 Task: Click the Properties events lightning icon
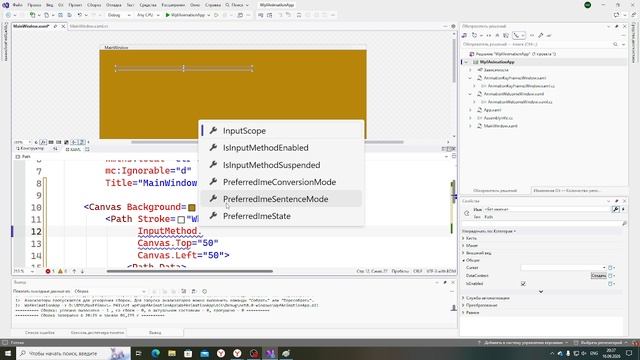(x=624, y=209)
